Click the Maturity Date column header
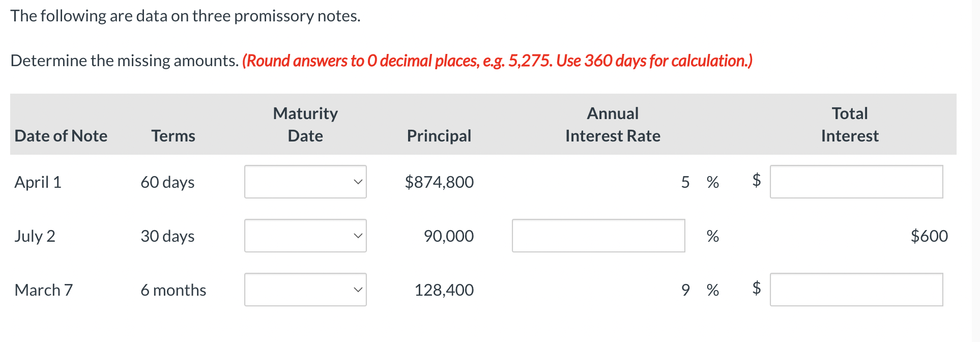This screenshot has height=342, width=980. pos(305,124)
